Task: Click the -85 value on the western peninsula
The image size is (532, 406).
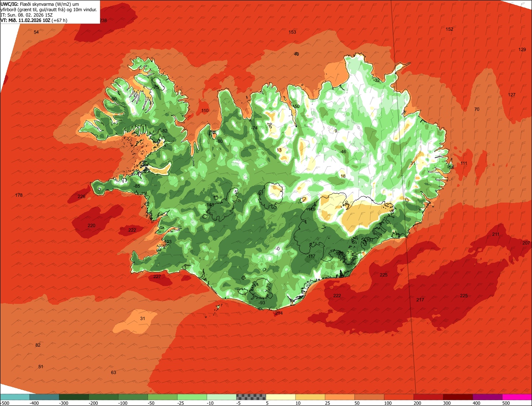Action: tap(137, 186)
